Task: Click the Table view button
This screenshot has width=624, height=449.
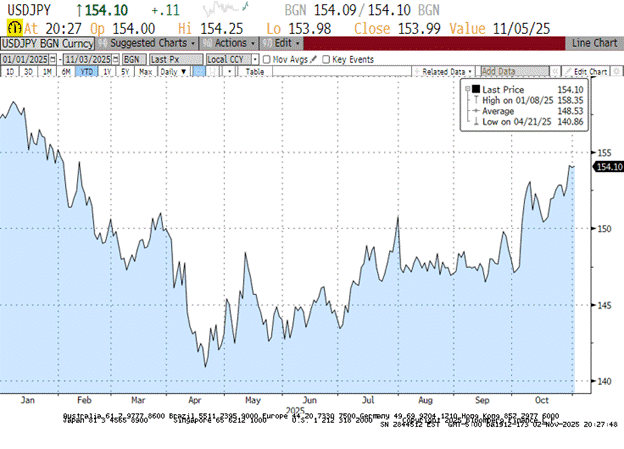Action: pos(255,73)
